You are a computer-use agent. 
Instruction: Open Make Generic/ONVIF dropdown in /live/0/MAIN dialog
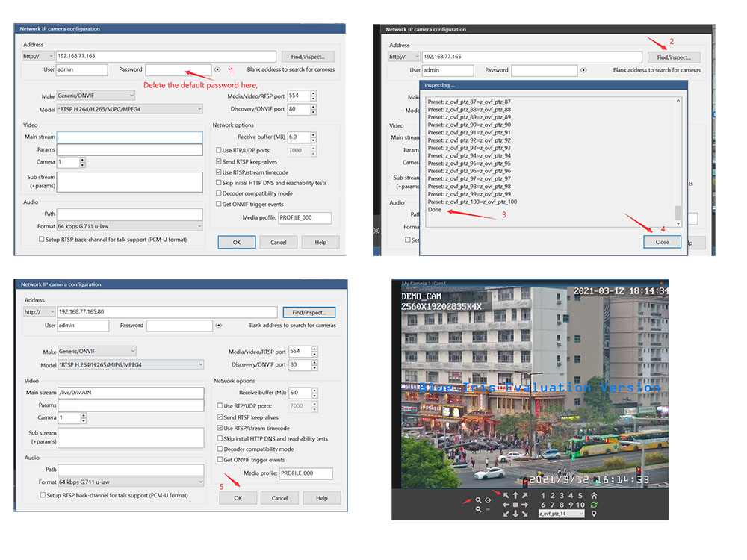click(x=97, y=352)
